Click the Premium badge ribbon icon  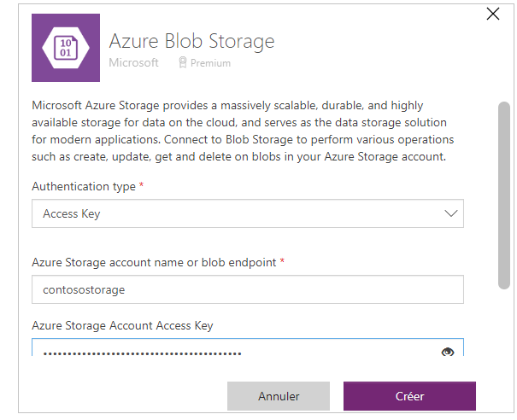(x=183, y=62)
